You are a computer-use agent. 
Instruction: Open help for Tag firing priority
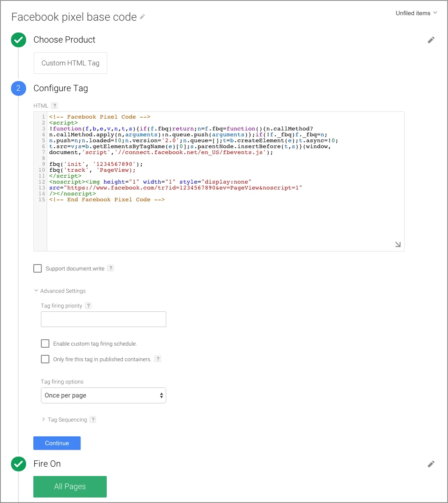88,306
